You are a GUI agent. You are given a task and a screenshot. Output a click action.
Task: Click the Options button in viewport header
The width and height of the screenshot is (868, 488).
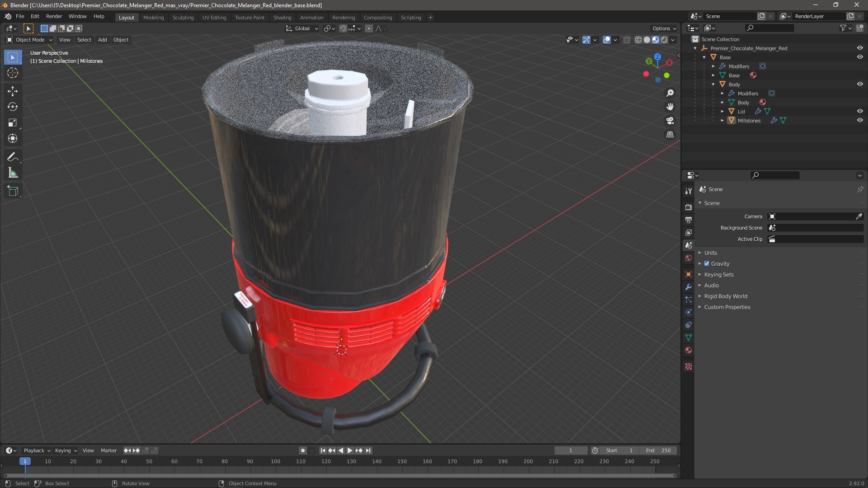click(664, 28)
